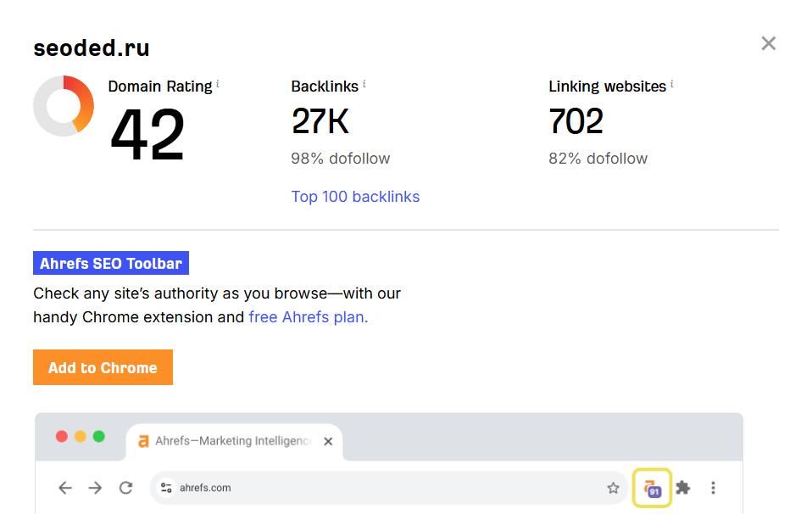Open the browser three-dot menu
The height and width of the screenshot is (514, 812).
(713, 488)
